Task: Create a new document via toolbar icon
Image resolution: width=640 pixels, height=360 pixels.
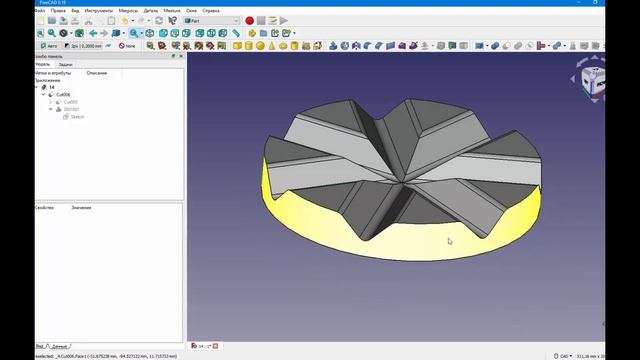Action: pos(40,20)
